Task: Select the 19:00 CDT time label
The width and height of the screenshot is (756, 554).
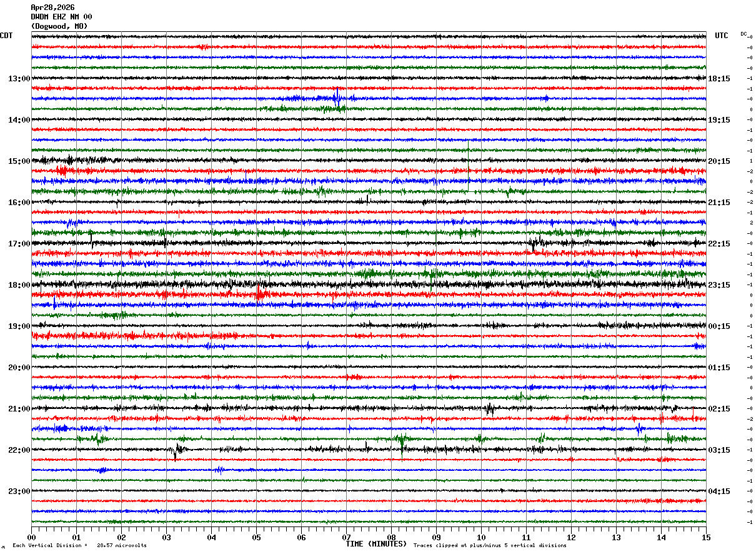Action: (x=19, y=326)
